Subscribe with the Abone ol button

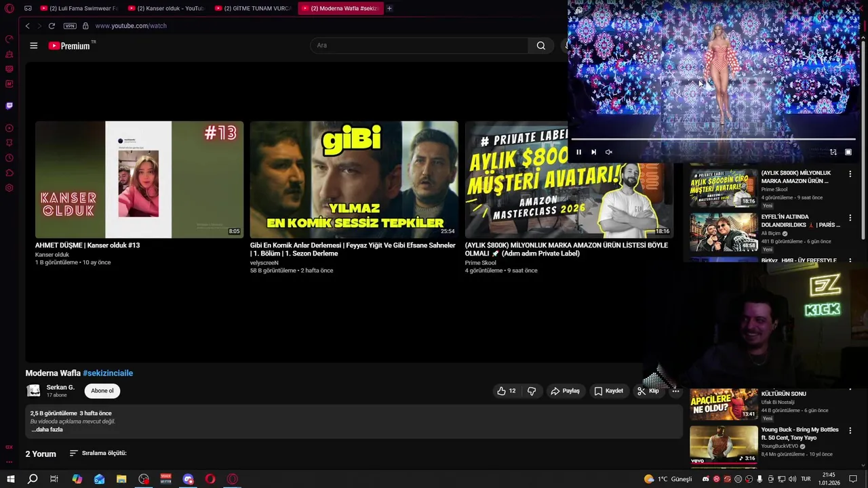click(102, 390)
